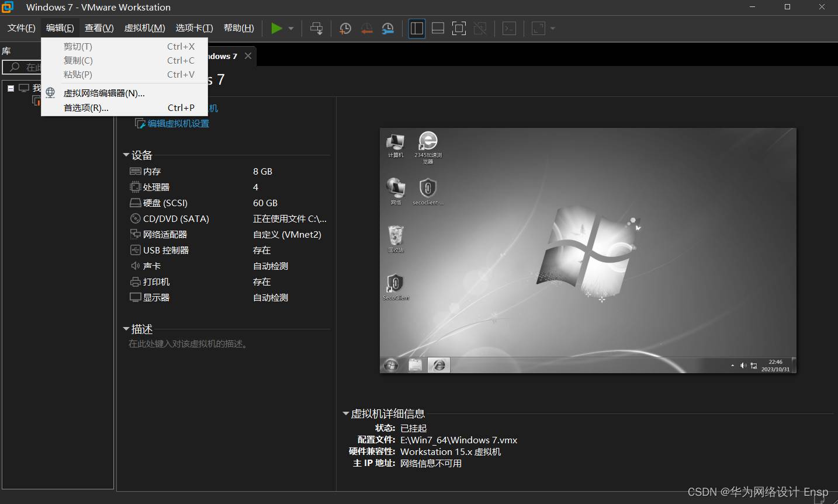Click the virtual network editor globe icon
Screen dimensions: 838x504
point(51,93)
